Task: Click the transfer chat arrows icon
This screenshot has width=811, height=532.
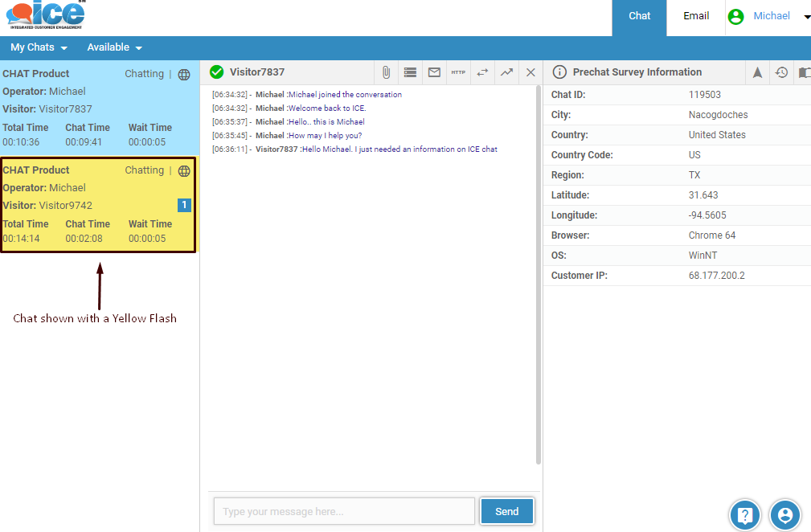Action: (482, 72)
